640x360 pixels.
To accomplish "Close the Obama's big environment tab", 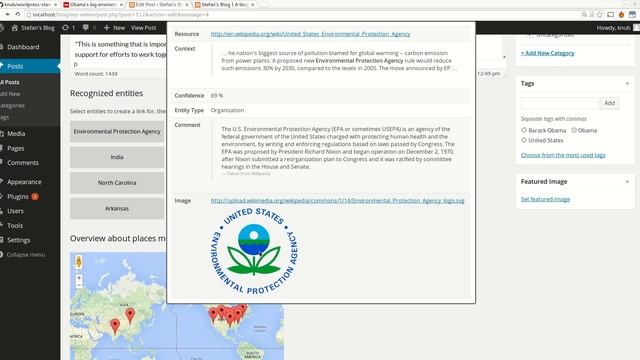I will point(121,4).
